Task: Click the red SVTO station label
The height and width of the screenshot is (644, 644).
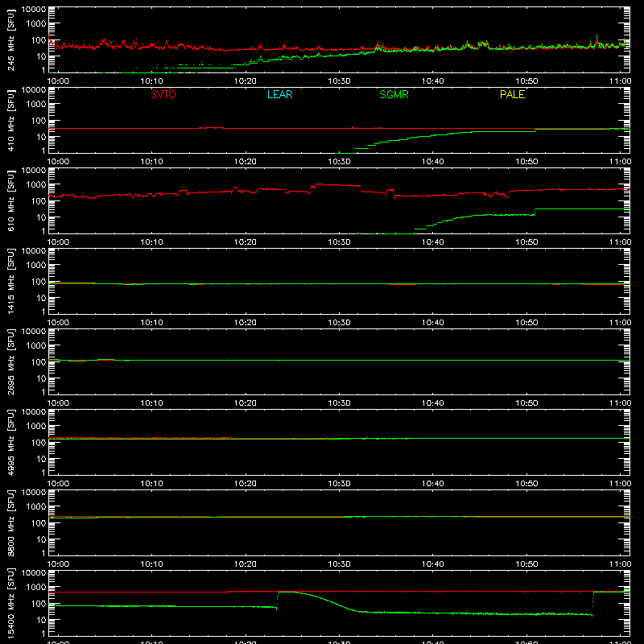Action: coord(163,94)
